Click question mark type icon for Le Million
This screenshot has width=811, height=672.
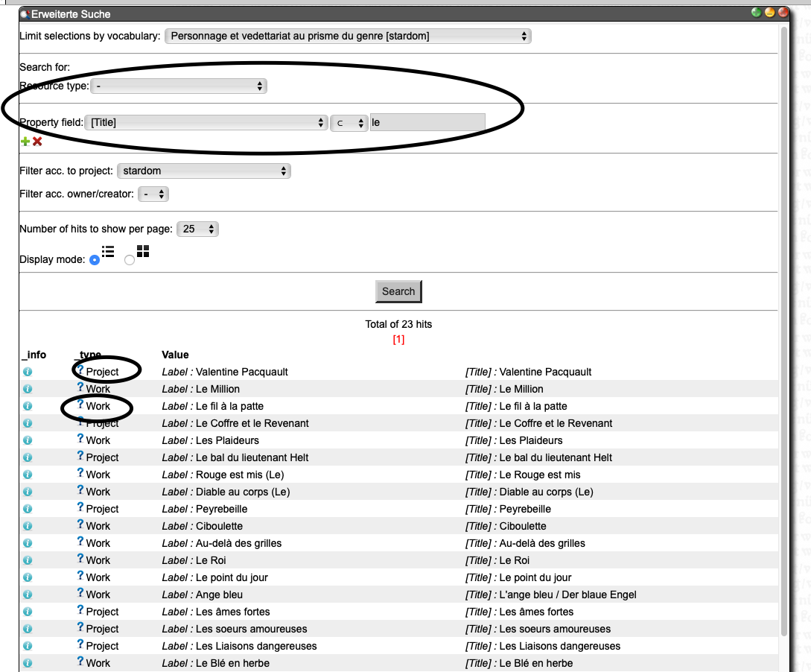[80, 387]
